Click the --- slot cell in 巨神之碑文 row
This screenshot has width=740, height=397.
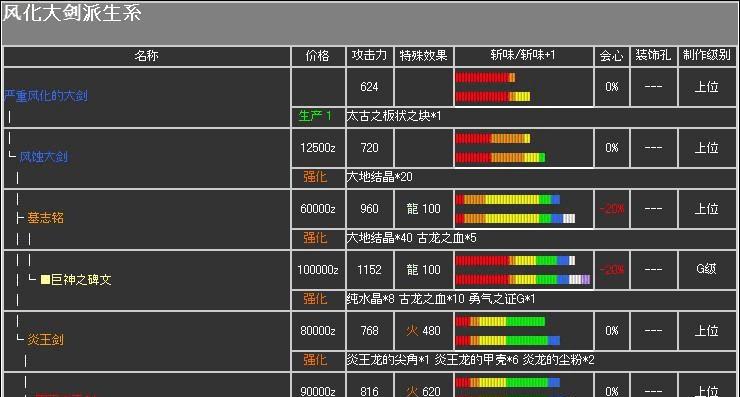coord(653,270)
